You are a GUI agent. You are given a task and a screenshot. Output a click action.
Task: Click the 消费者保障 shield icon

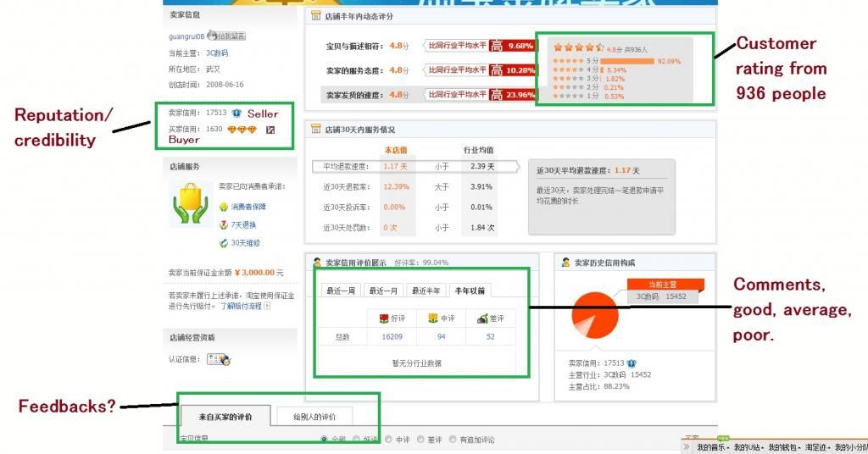[224, 207]
